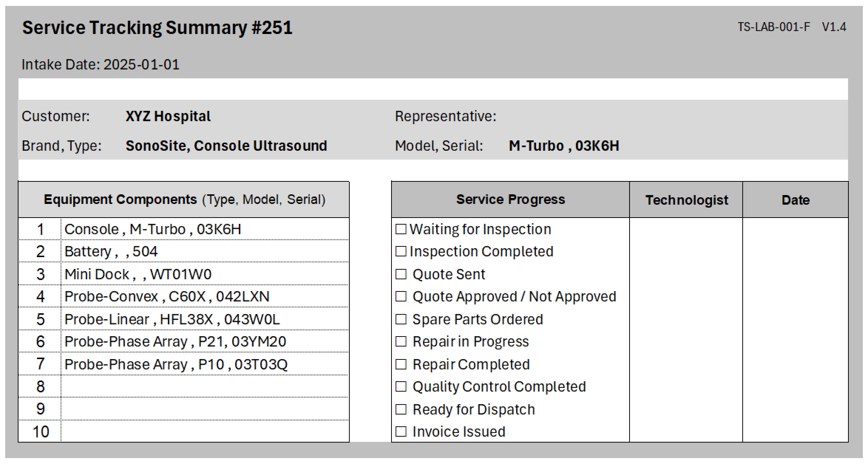Check the Repair Completed checkbox
868x464 pixels.
click(x=401, y=365)
